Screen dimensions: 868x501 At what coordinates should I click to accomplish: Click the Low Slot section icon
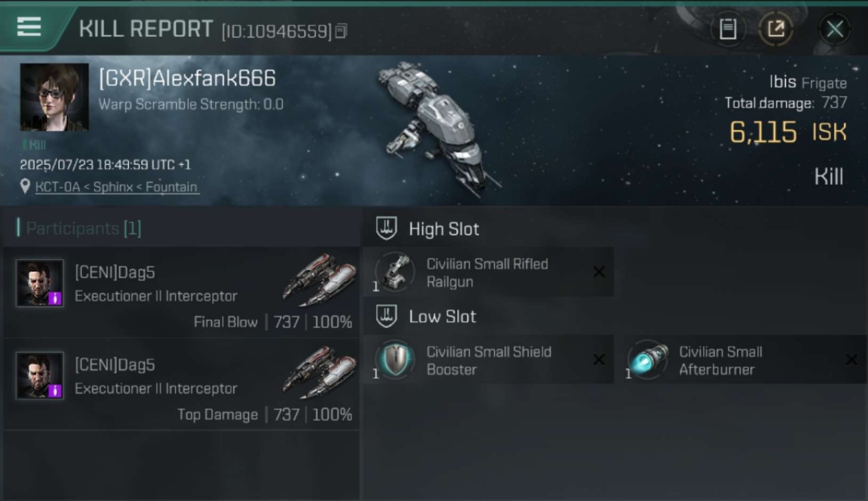pos(387,316)
